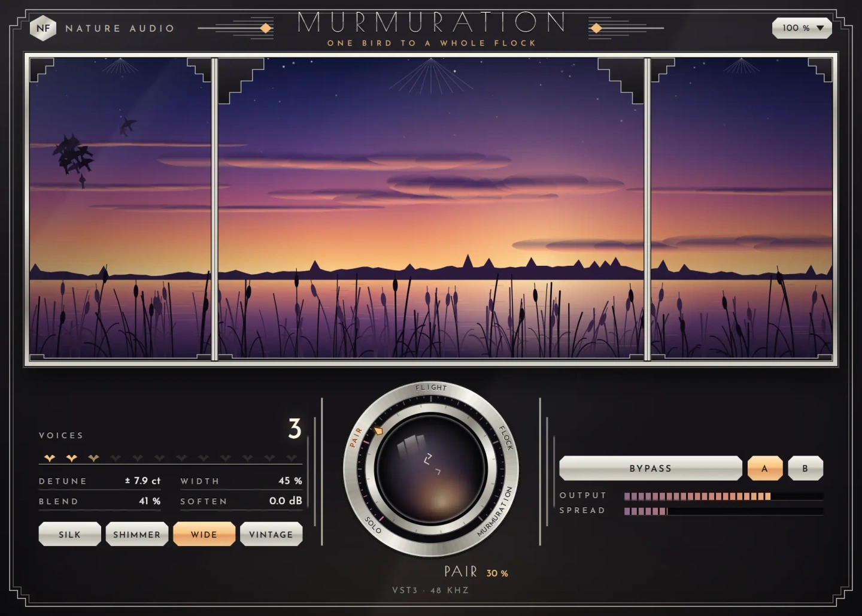The image size is (862, 616).
Task: Click the 41 % Blend value
Action: coord(150,501)
